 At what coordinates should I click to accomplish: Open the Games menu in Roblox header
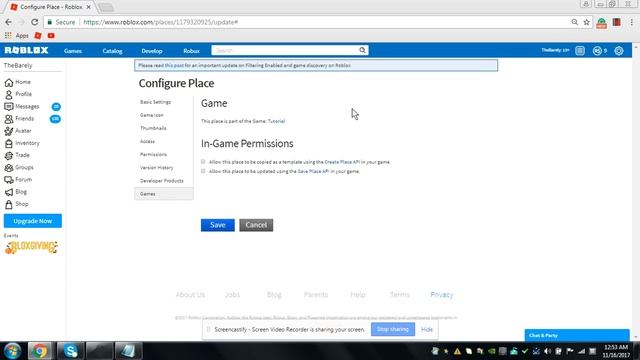tap(73, 51)
